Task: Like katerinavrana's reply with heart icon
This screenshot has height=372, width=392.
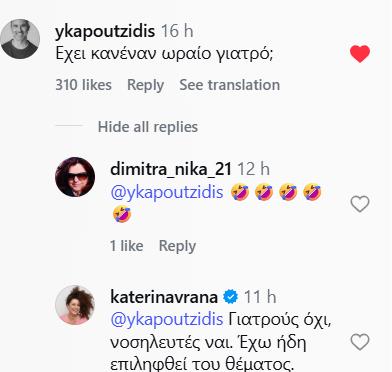Action: coord(360,342)
